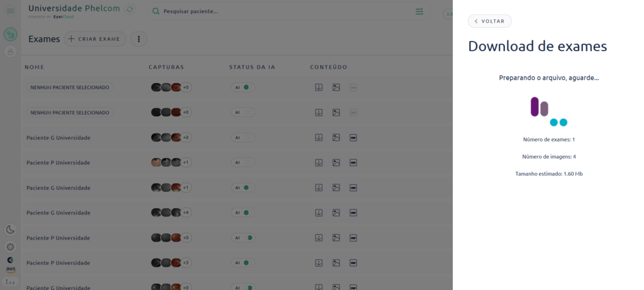Select the first Nenhum Paciente Selecionado tag

[x=70, y=87]
